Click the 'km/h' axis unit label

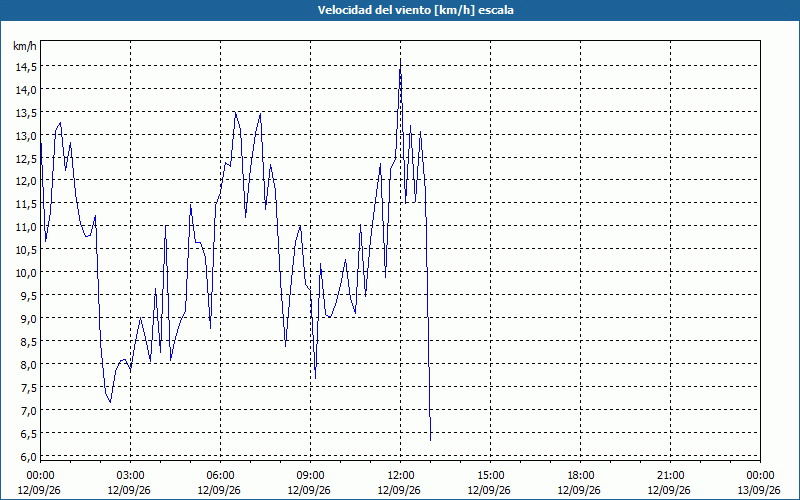click(x=25, y=46)
